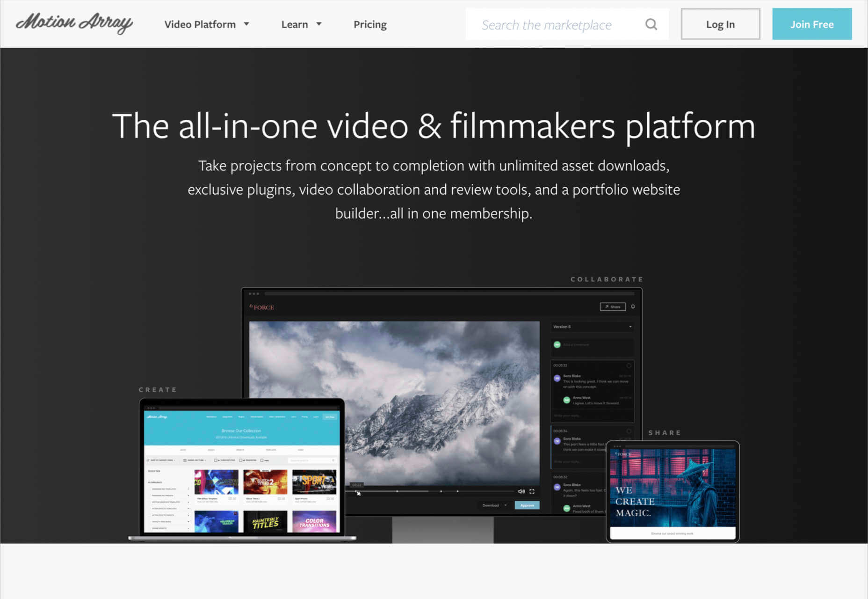Open the Video Platform dropdown menu
Screen dimensions: 868x599
[207, 24]
